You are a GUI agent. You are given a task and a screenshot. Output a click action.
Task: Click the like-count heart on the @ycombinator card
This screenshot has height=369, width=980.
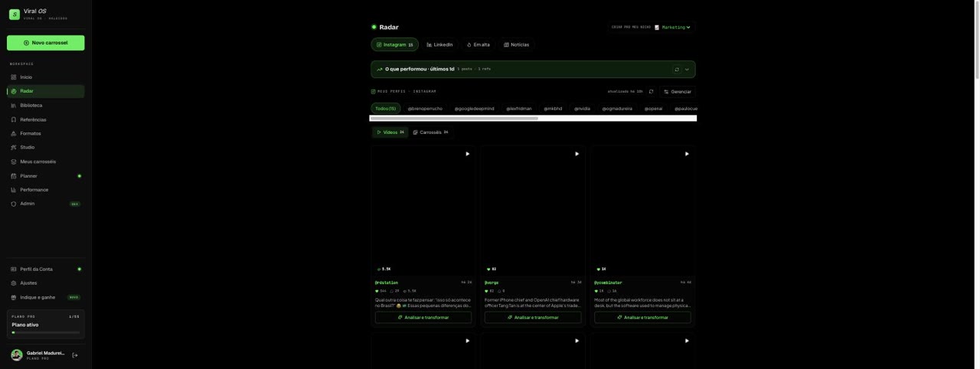click(x=596, y=291)
